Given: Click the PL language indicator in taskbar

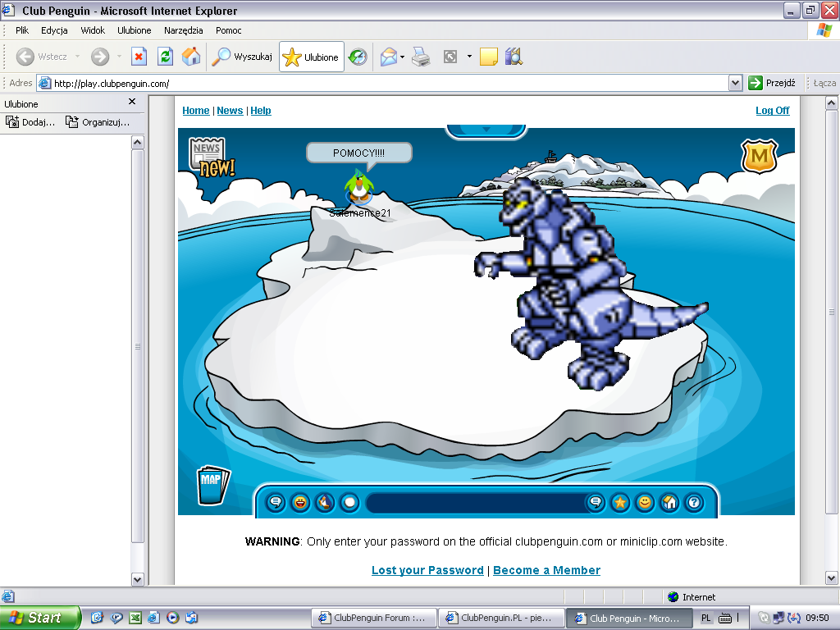Looking at the screenshot, I should click(706, 618).
